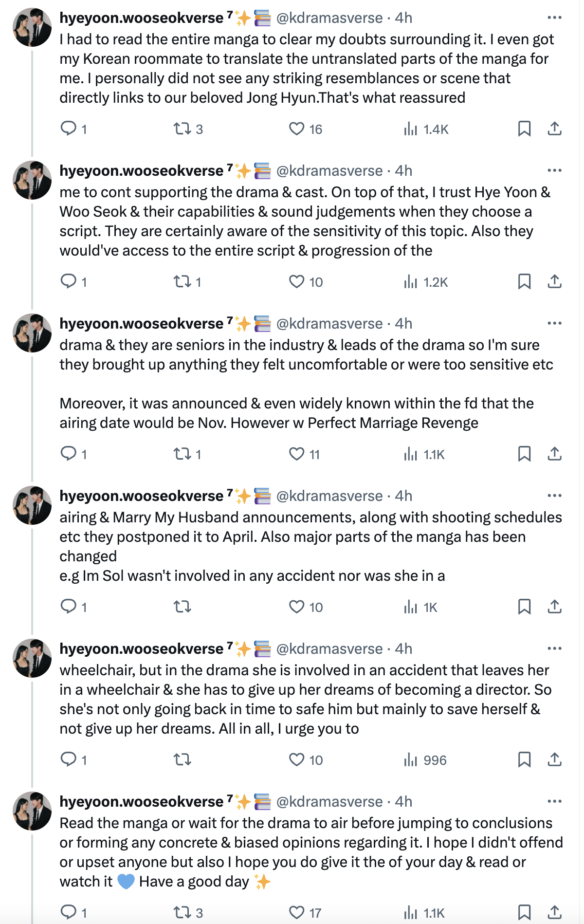The width and height of the screenshot is (584, 924).
Task: Retweet the post with 3 reposts at top
Action: coord(182,129)
